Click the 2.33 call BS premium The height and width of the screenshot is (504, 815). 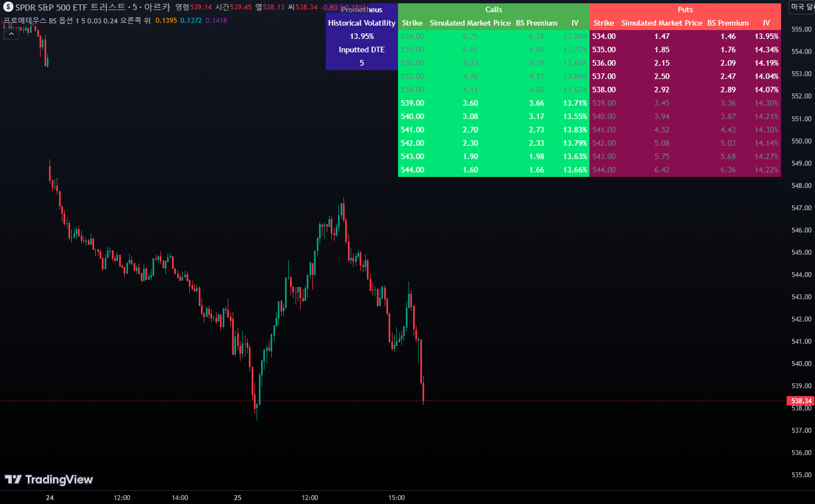537,143
